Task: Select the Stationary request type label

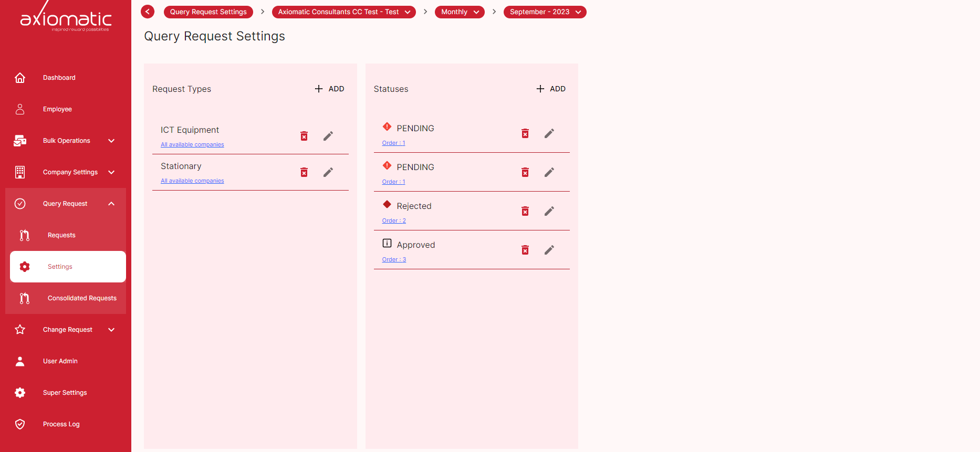Action: pos(181,166)
